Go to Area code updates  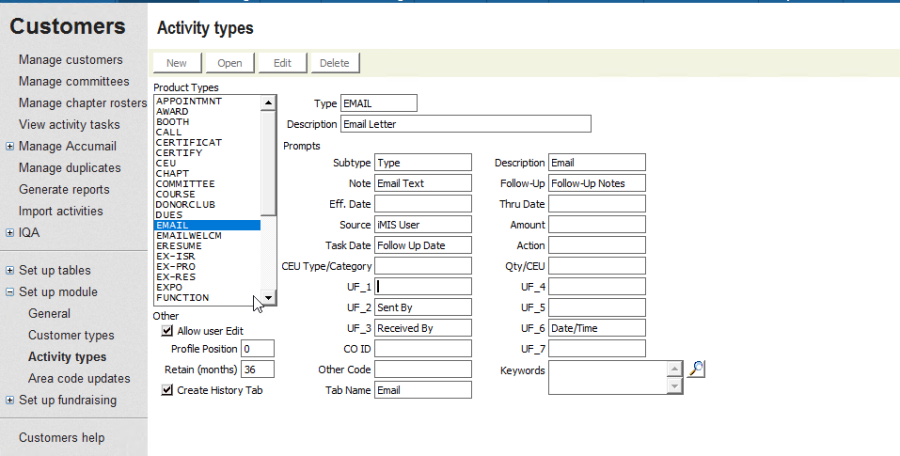pyautogui.click(x=79, y=378)
